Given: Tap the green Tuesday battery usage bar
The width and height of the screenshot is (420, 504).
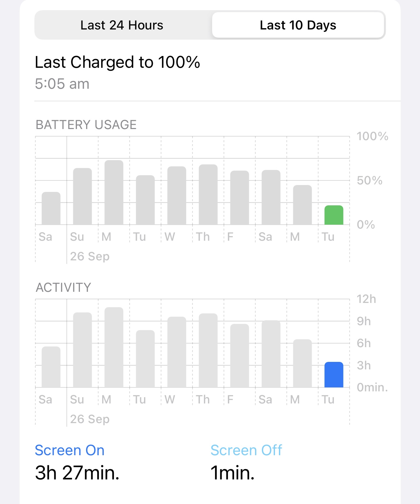Looking at the screenshot, I should 334,215.
